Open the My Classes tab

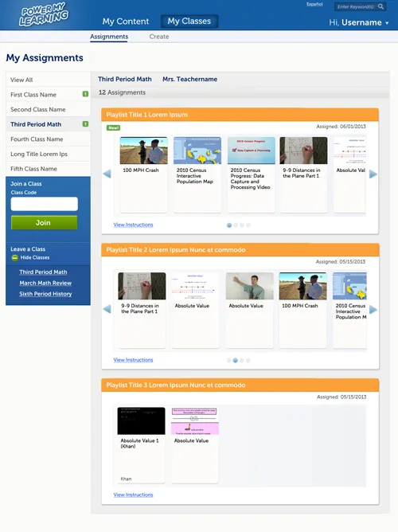click(189, 21)
